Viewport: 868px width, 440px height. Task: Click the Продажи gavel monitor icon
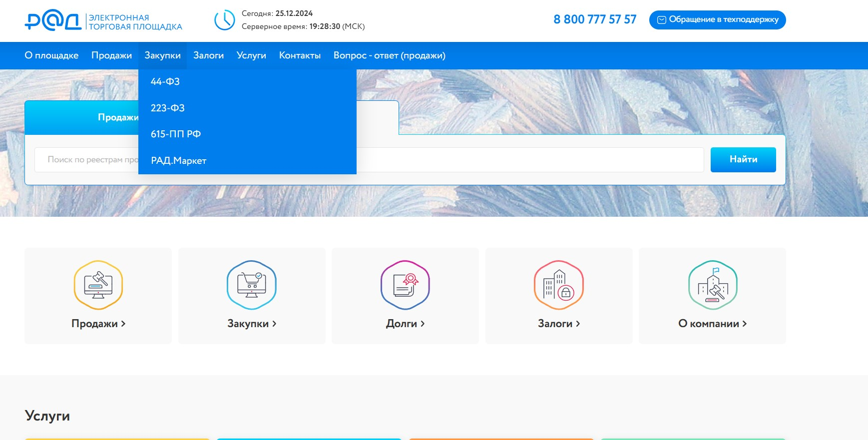[98, 285]
